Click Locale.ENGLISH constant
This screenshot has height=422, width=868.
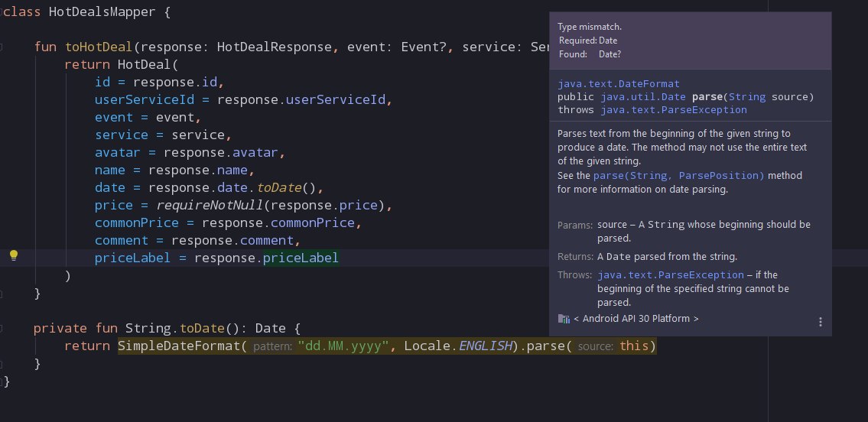[x=458, y=346]
